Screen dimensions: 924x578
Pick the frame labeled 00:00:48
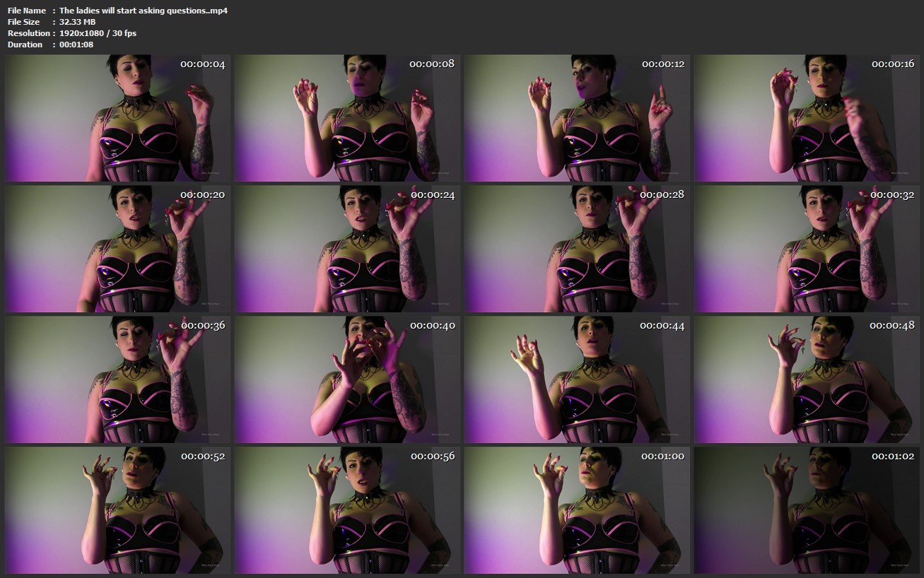tap(807, 379)
